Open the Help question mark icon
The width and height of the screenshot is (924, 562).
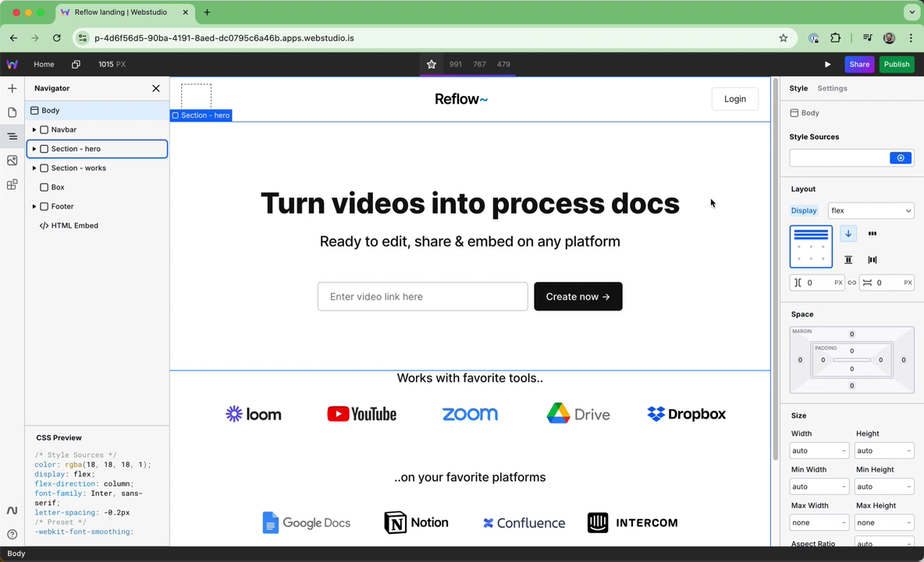[12, 535]
